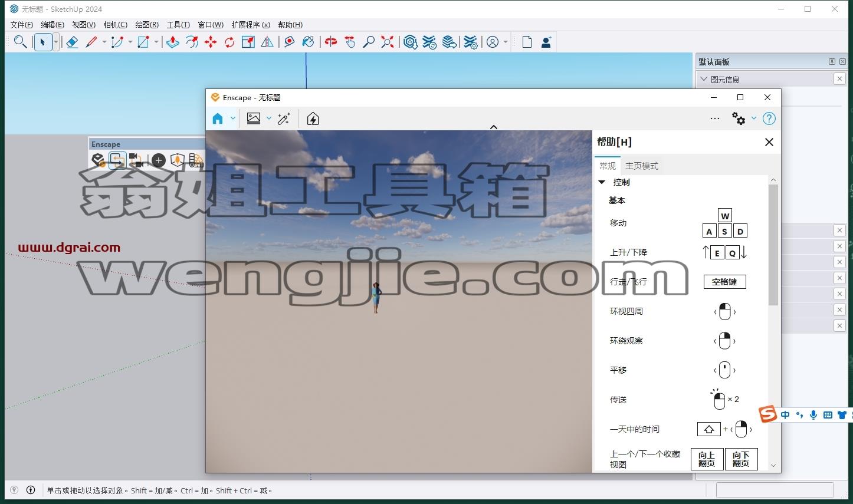Pick the Rotate tool
The image size is (853, 504).
(229, 42)
